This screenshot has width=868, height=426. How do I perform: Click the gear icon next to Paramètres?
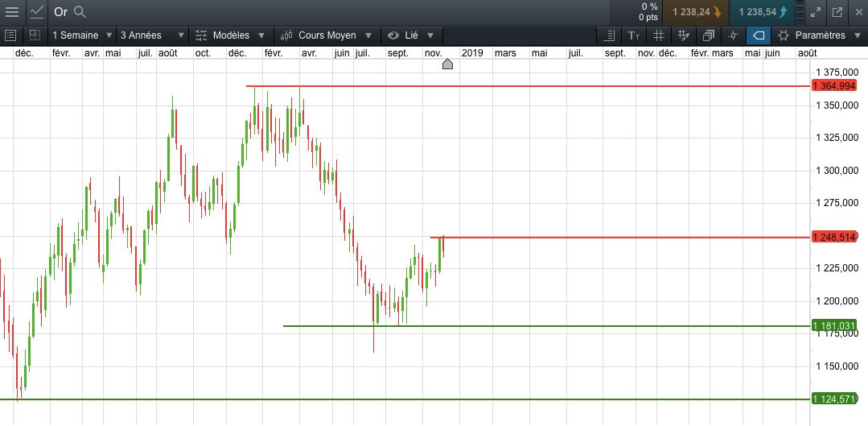tap(783, 35)
